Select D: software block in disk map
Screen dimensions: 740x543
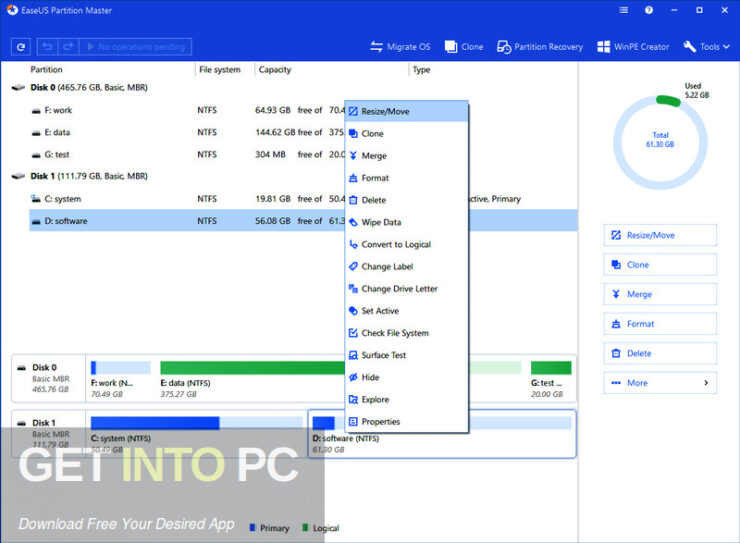[442, 434]
